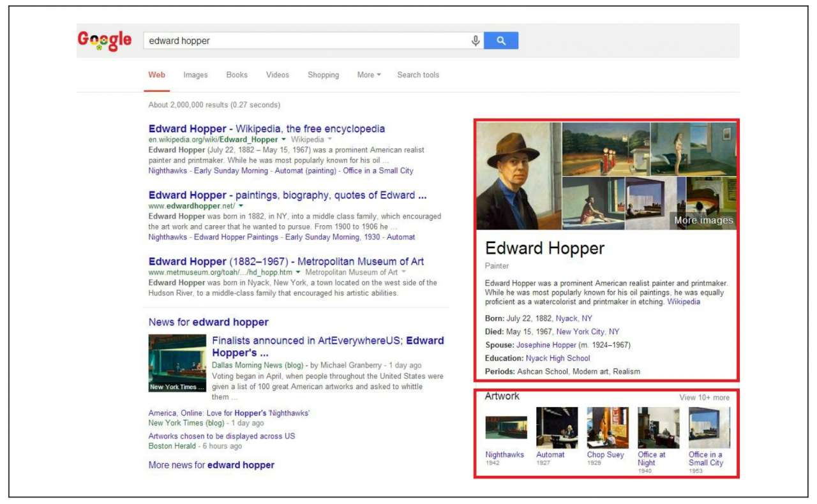Open News for edward hopper heading
Image resolution: width=817 pixels, height=504 pixels.
click(209, 322)
